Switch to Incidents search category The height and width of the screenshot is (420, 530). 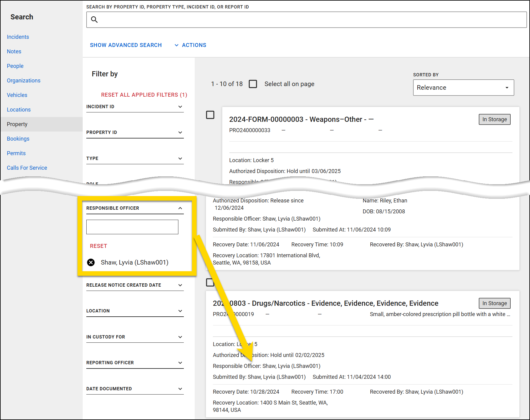pos(18,37)
